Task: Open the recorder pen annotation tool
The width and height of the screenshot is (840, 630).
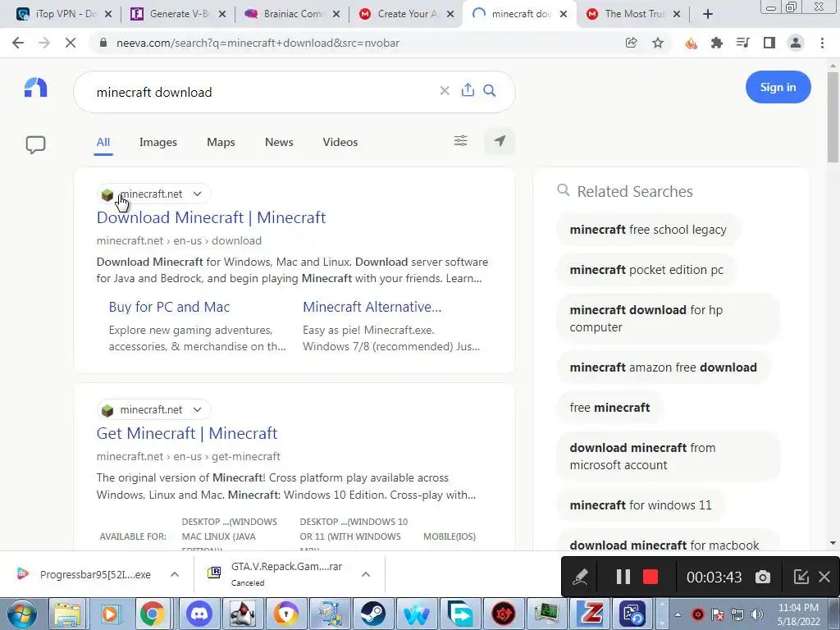Action: point(580,577)
